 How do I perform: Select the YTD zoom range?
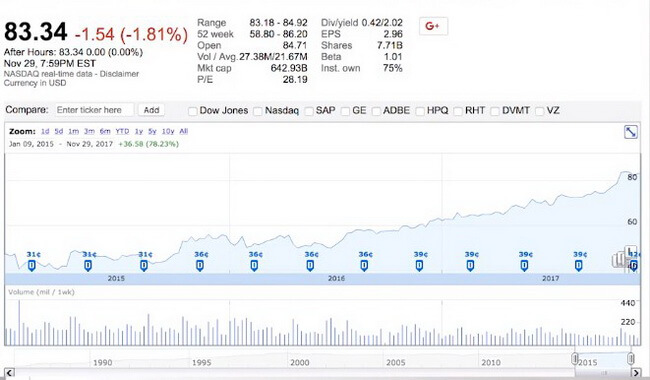pyautogui.click(x=122, y=131)
